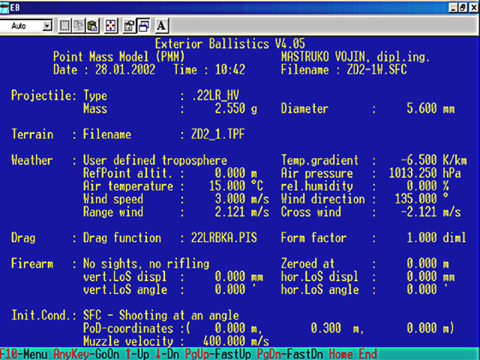Click 'User defined troposphere' text
480x360 pixels.
155,160
